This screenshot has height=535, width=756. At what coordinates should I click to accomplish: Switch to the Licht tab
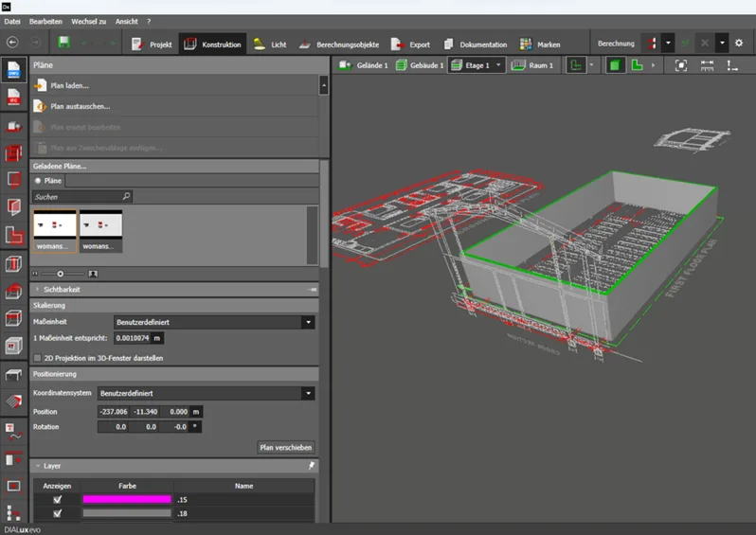pos(269,45)
